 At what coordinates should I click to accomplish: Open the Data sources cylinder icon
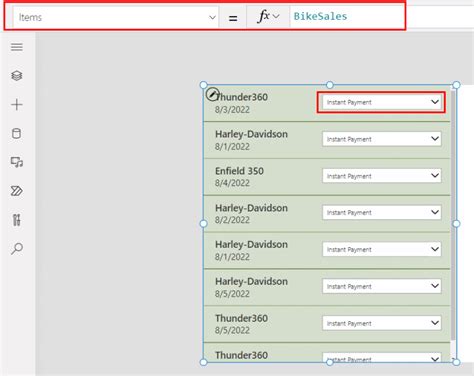click(17, 133)
